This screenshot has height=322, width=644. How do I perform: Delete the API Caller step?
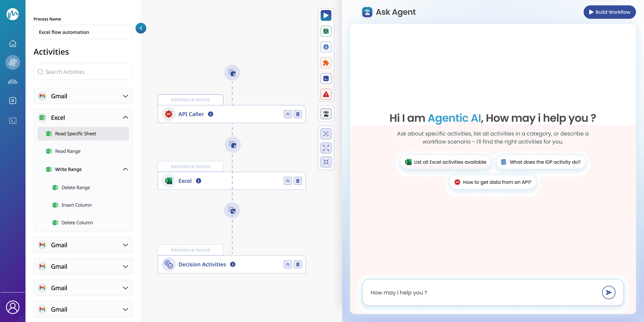pos(298,114)
